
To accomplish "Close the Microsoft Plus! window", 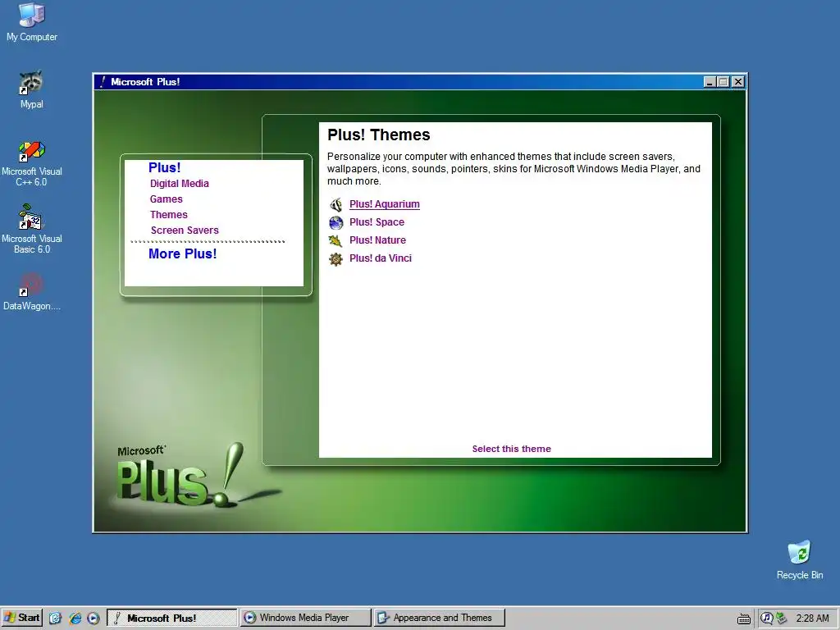I will [x=738, y=82].
